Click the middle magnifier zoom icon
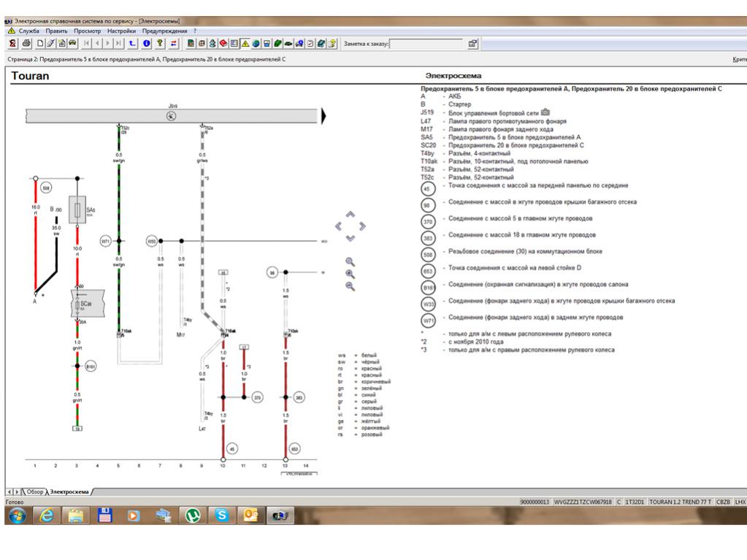Viewport: 747px width, 560px height. click(350, 274)
